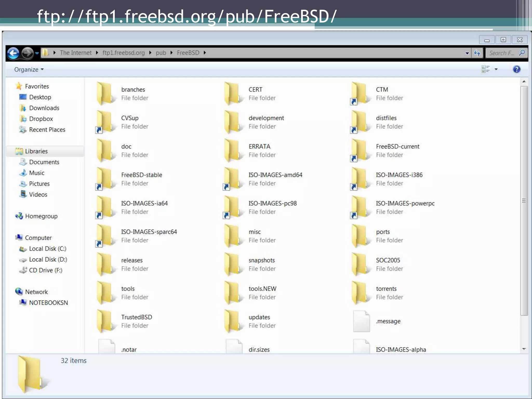Image resolution: width=532 pixels, height=399 pixels.
Task: Select the FreeBSD-current folder icon
Action: click(360, 150)
